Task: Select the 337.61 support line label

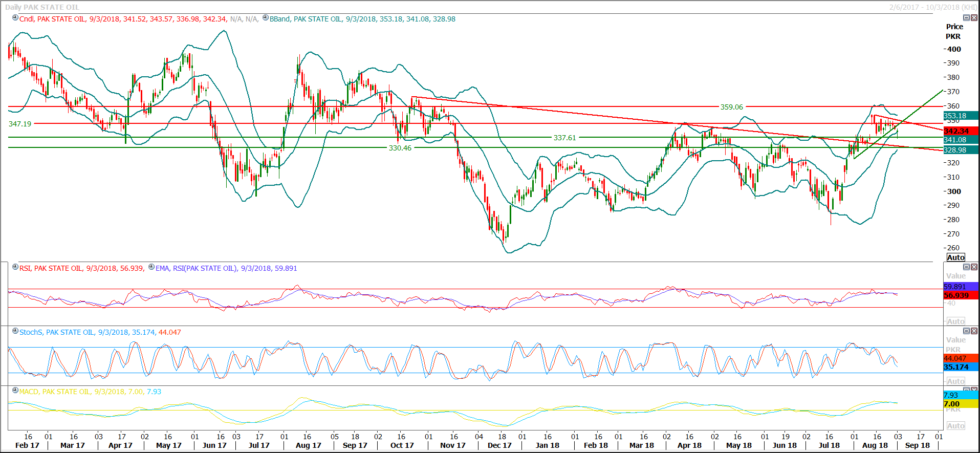Action: [564, 138]
